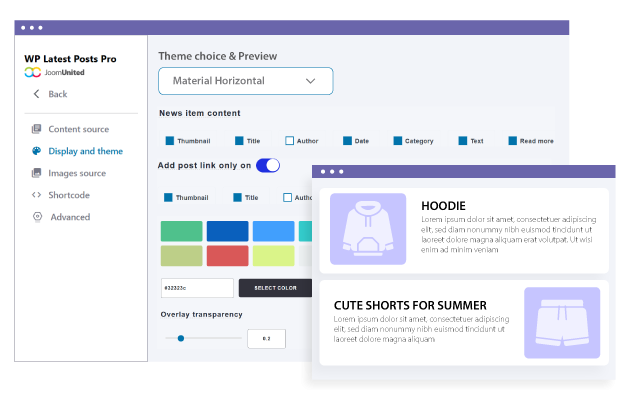This screenshot has width=630, height=400.
Task: Click the Advanced settings icon
Action: click(37, 217)
